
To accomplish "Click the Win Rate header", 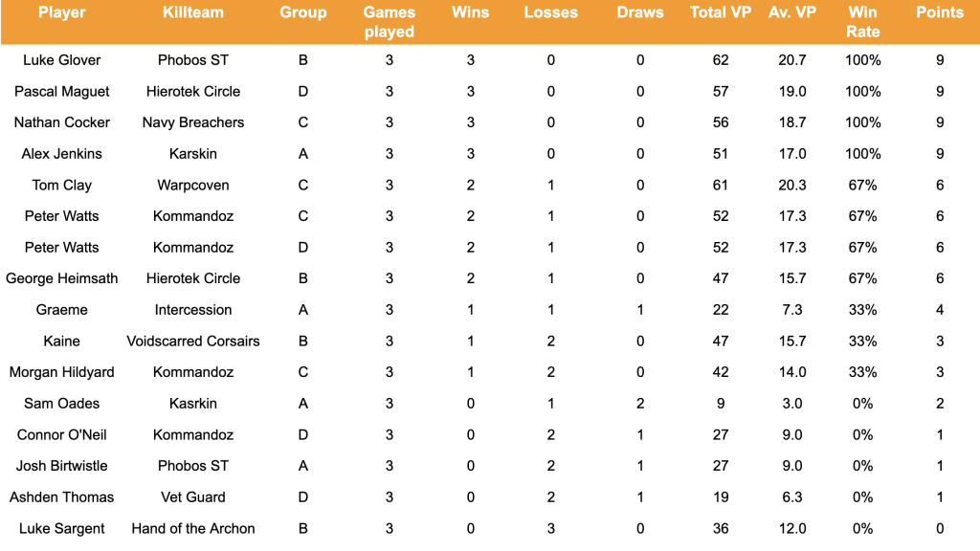I will click(x=863, y=22).
